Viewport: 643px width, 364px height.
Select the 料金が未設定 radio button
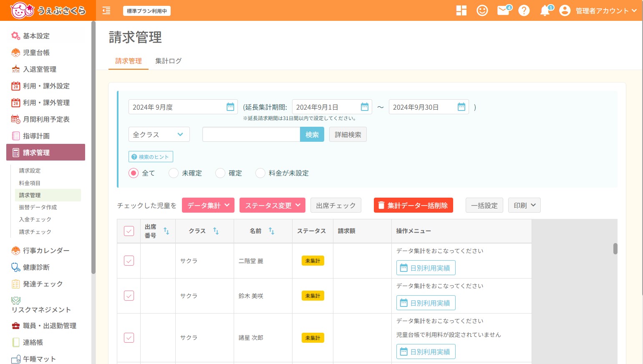coord(260,173)
